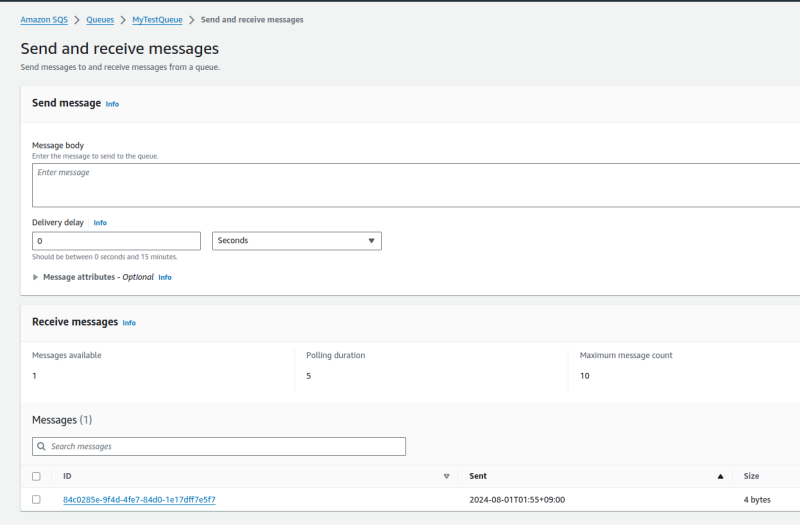This screenshot has width=800, height=525.
Task: Navigate to the Queues breadcrumb
Action: pyautogui.click(x=100, y=20)
